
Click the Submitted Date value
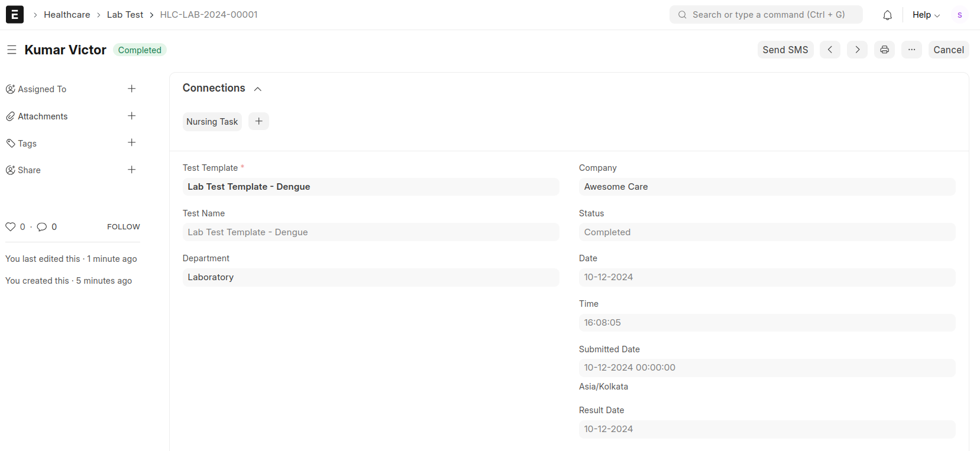[x=767, y=368]
